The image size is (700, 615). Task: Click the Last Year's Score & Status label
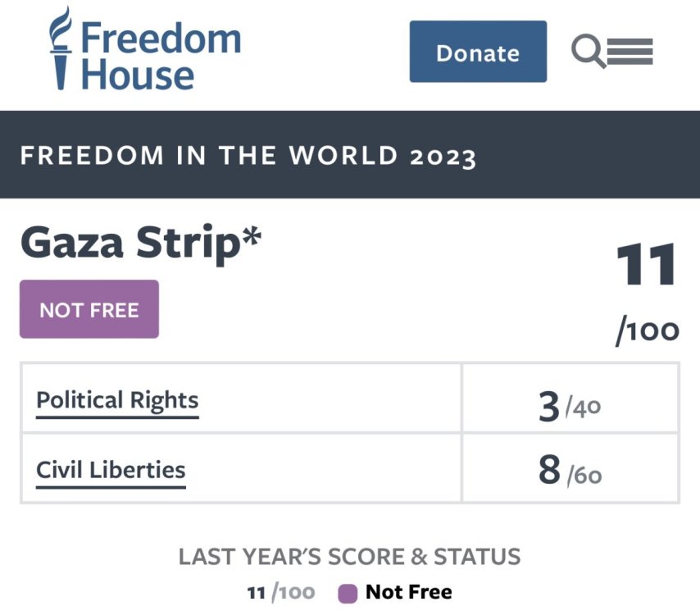[x=349, y=557]
